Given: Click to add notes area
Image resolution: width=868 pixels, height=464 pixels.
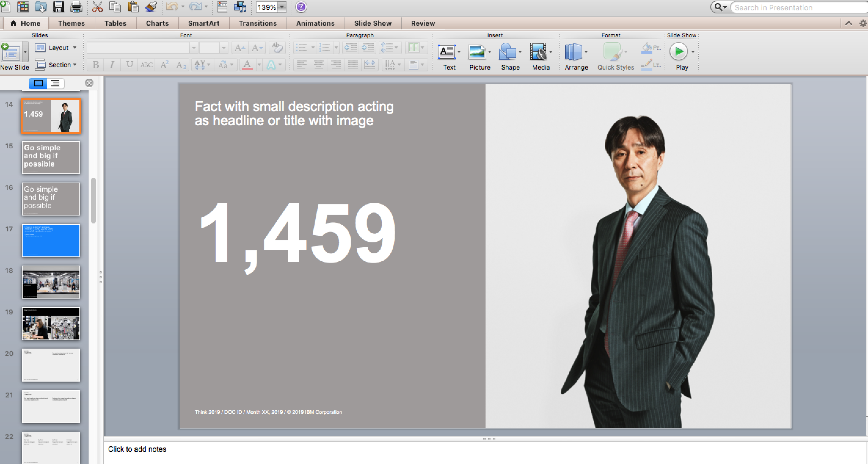Looking at the screenshot, I should point(485,452).
